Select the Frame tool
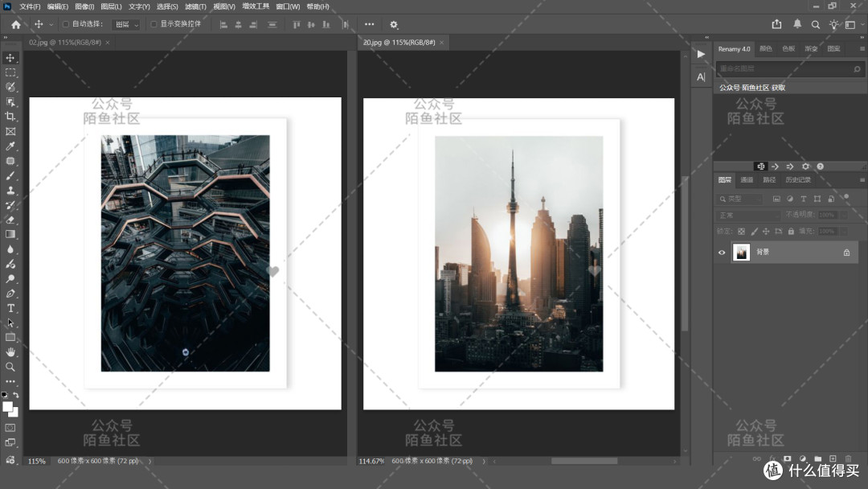This screenshot has height=489, width=868. pyautogui.click(x=10, y=131)
